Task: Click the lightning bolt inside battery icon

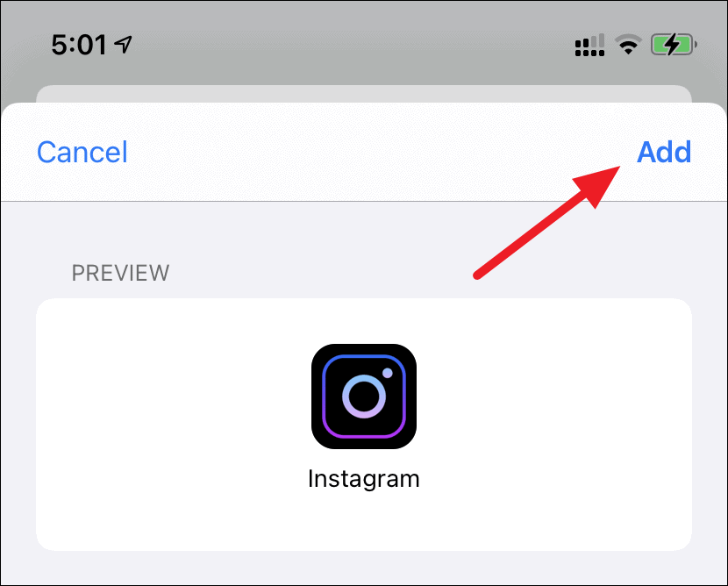Action: pyautogui.click(x=672, y=45)
